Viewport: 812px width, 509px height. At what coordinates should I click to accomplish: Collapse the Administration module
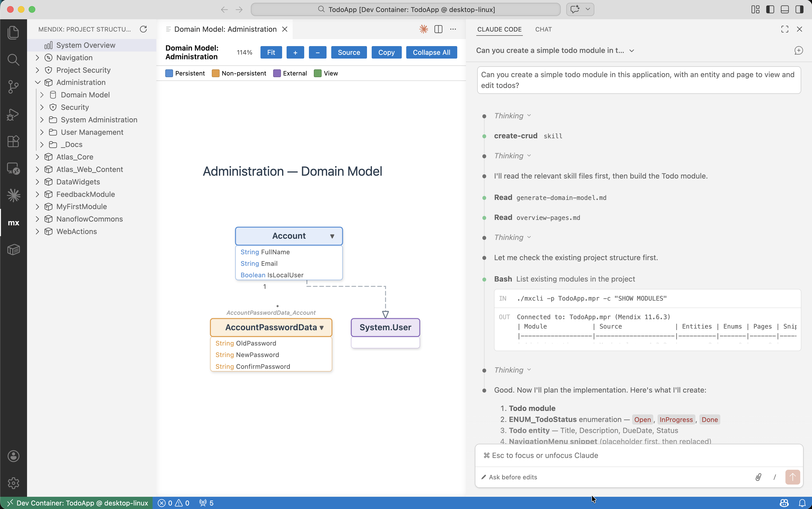click(37, 83)
